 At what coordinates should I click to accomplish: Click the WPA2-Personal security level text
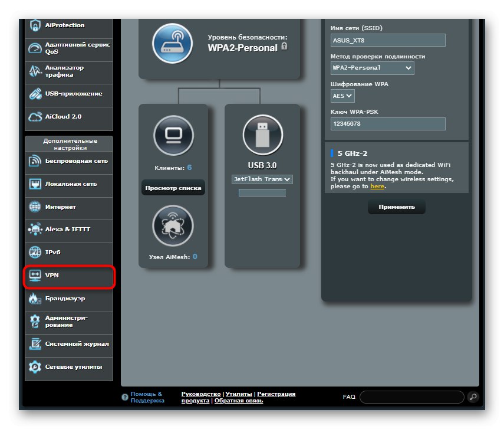pyautogui.click(x=242, y=48)
